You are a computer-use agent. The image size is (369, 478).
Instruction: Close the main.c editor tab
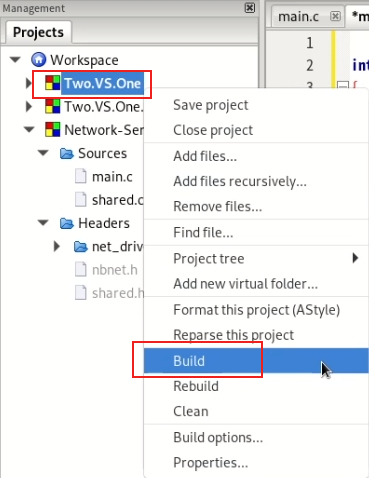(x=335, y=16)
